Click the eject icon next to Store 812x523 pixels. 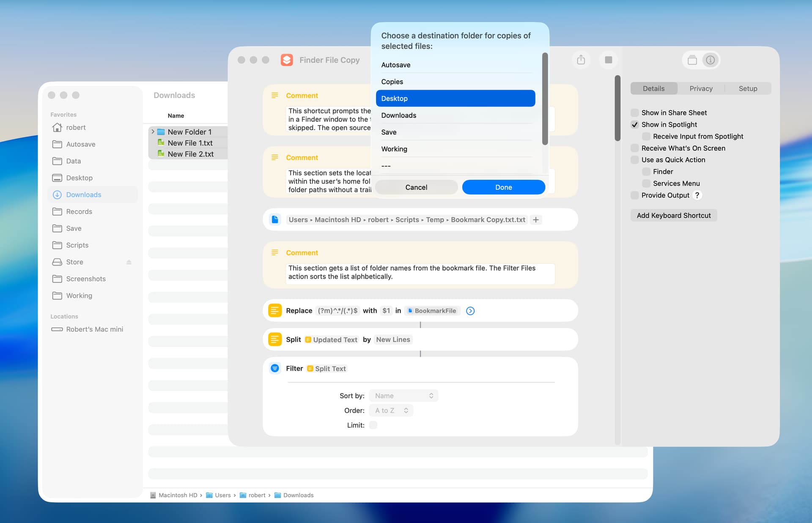[129, 262]
